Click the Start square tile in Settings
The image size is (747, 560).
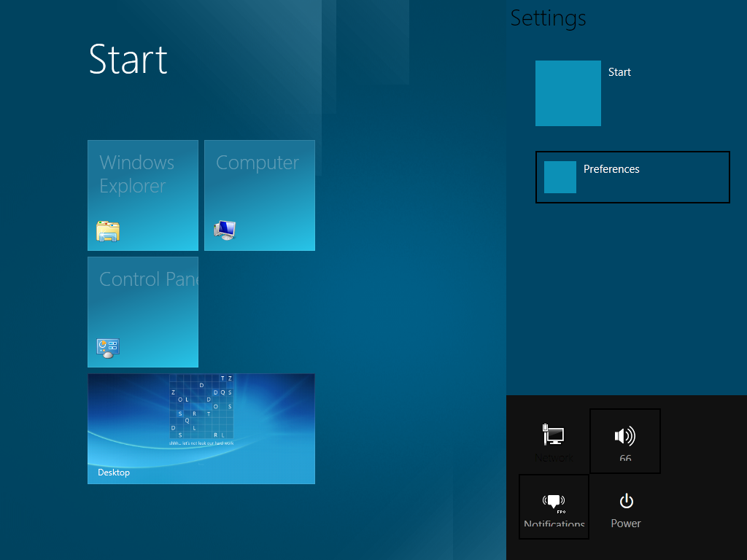568,93
